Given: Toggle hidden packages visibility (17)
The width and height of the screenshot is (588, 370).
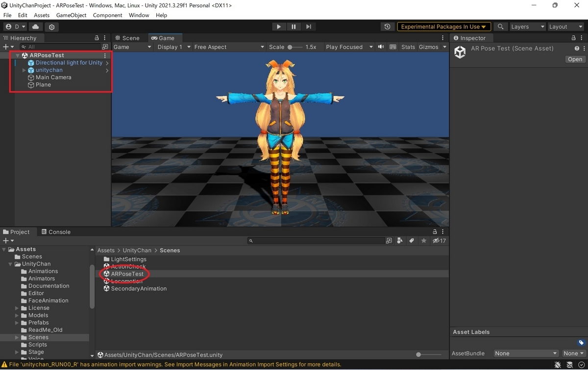Looking at the screenshot, I should [x=439, y=241].
